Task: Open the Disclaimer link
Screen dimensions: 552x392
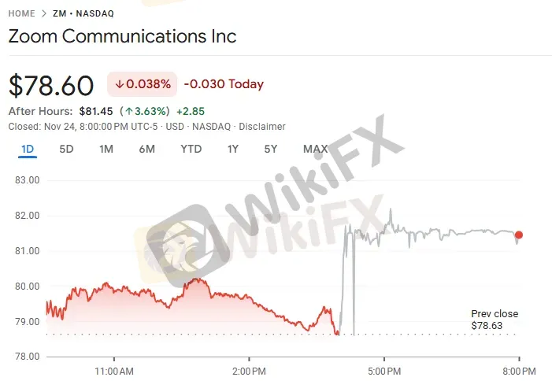Action: point(262,126)
